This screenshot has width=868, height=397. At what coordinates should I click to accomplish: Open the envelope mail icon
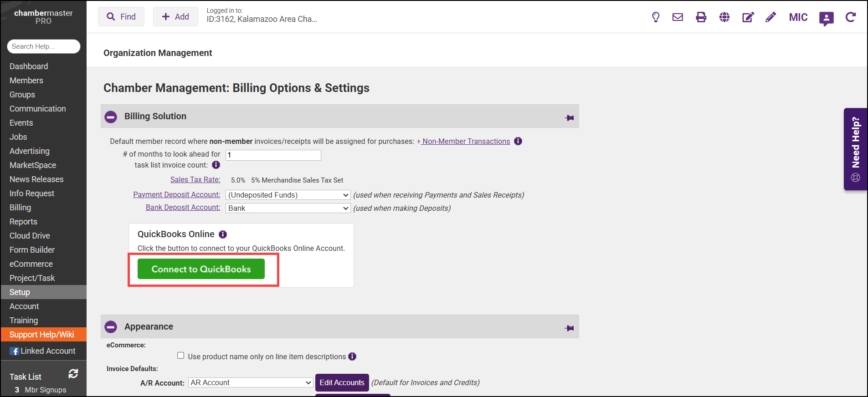click(x=678, y=17)
